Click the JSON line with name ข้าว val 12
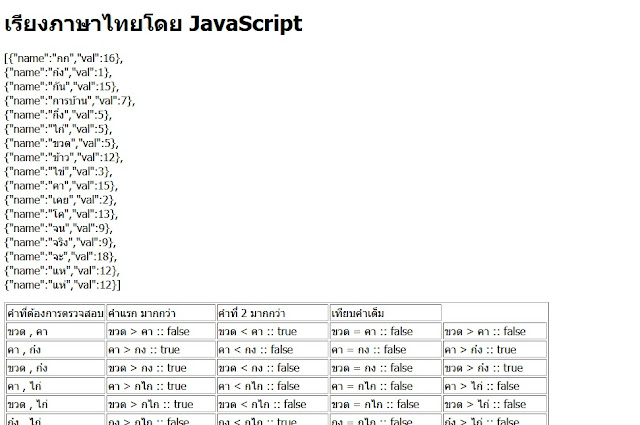640x425 pixels. tap(63, 158)
